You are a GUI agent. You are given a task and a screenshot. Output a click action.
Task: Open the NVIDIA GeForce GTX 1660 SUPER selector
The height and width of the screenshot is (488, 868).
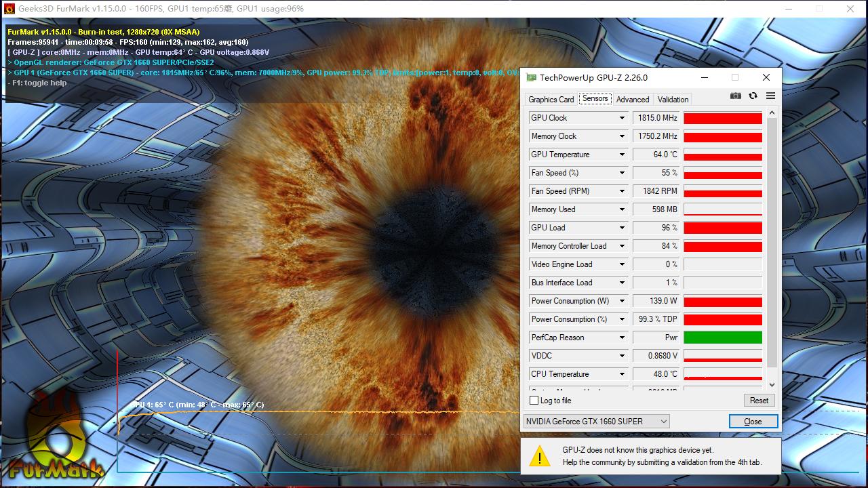[596, 422]
